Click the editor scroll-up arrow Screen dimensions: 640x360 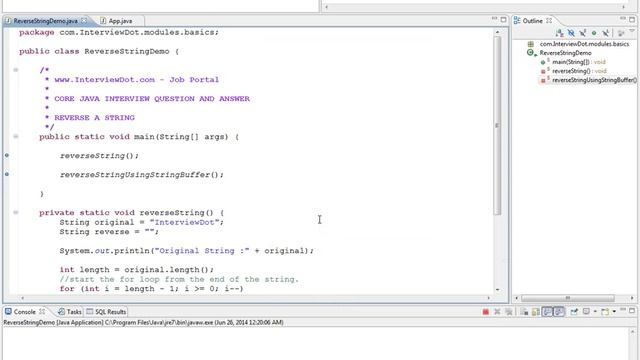point(497,32)
